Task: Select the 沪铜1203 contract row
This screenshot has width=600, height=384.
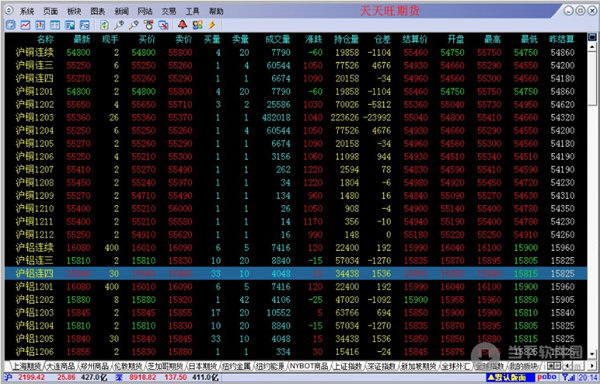Action: [x=296, y=117]
